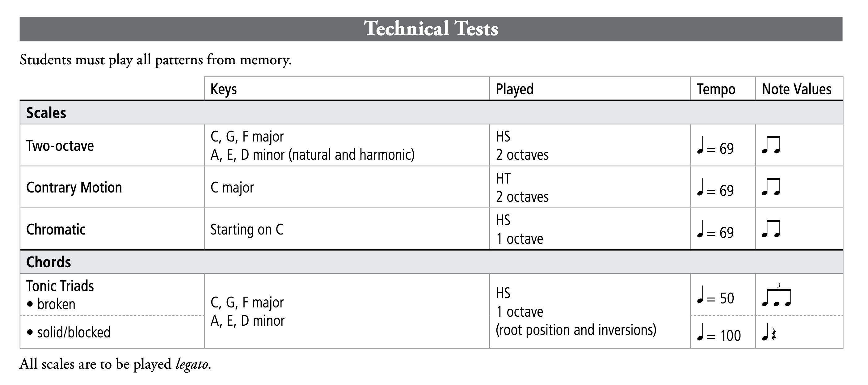Click the Contrary Motion row label
The width and height of the screenshot is (868, 385).
click(74, 188)
